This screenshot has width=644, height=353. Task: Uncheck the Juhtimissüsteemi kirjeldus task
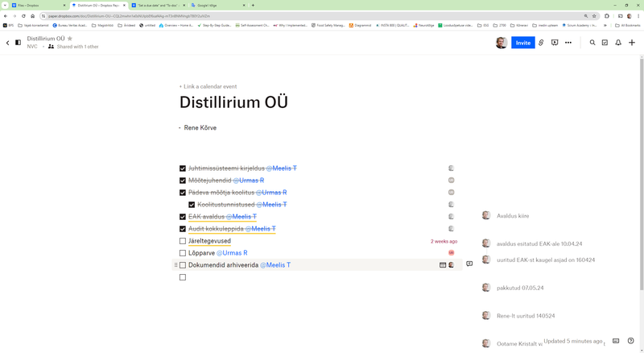tap(183, 168)
